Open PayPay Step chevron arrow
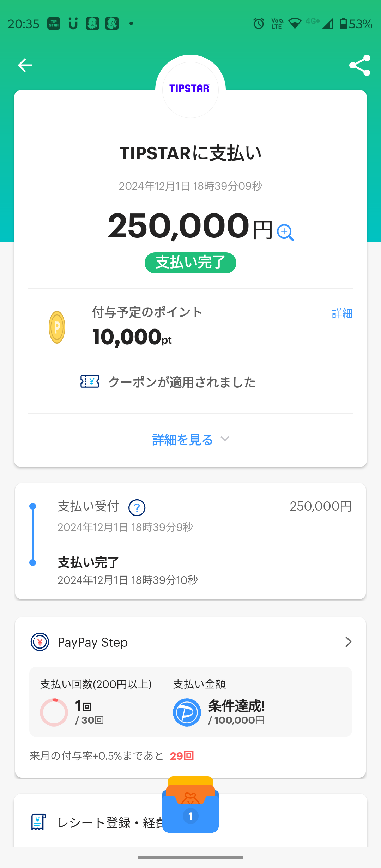This screenshot has height=868, width=381. (348, 642)
